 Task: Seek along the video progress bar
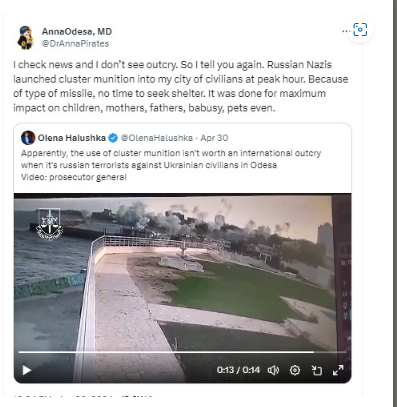tap(182, 352)
